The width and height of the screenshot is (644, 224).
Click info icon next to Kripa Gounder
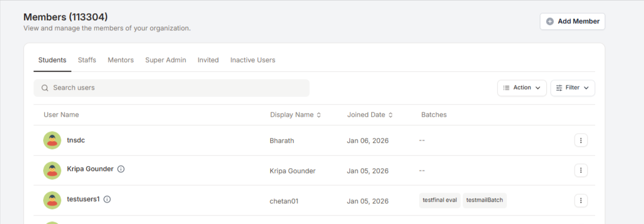click(x=121, y=169)
